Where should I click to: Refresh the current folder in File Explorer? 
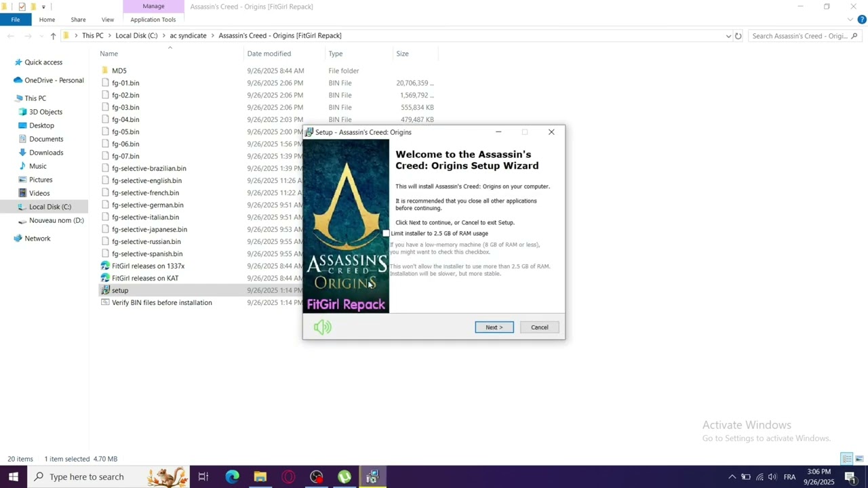(x=738, y=36)
